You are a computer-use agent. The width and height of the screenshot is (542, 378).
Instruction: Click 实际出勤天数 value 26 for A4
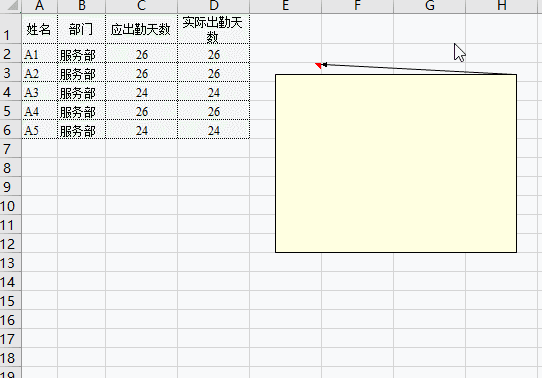(x=214, y=110)
